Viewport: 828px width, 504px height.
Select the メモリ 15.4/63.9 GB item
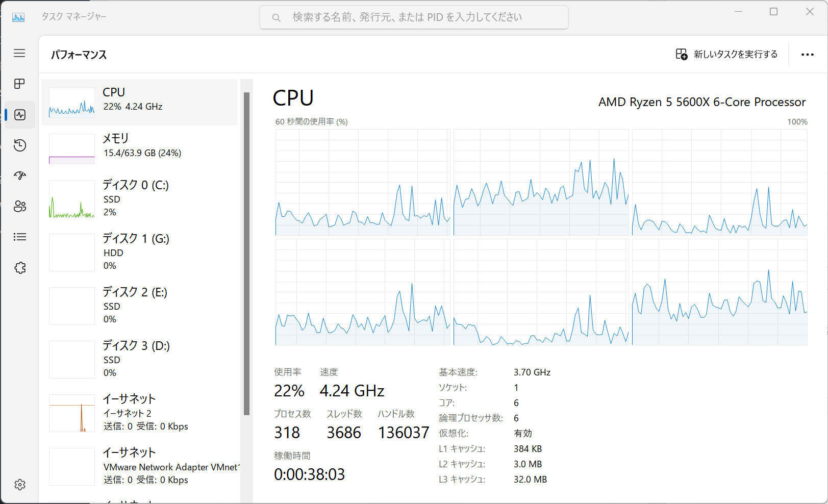point(139,148)
